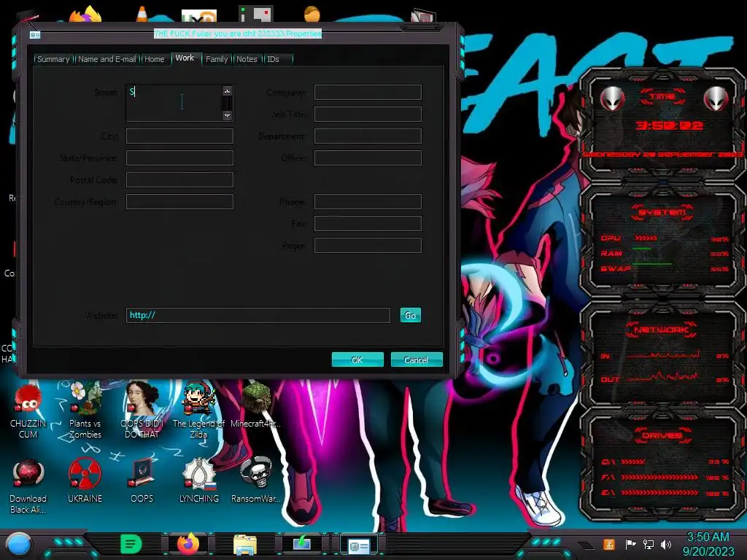Click the Go button next to Website
Screen dimensions: 747x560
pyautogui.click(x=410, y=315)
